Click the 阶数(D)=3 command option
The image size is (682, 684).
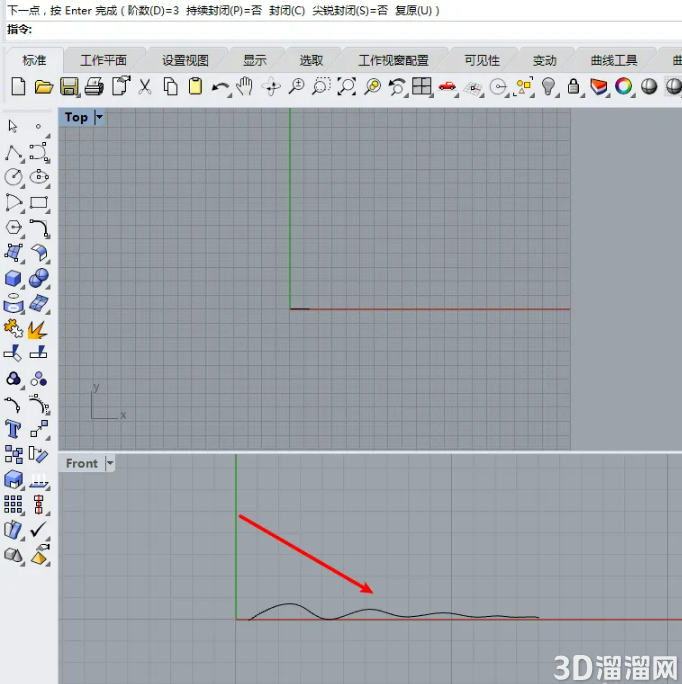[x=153, y=10]
